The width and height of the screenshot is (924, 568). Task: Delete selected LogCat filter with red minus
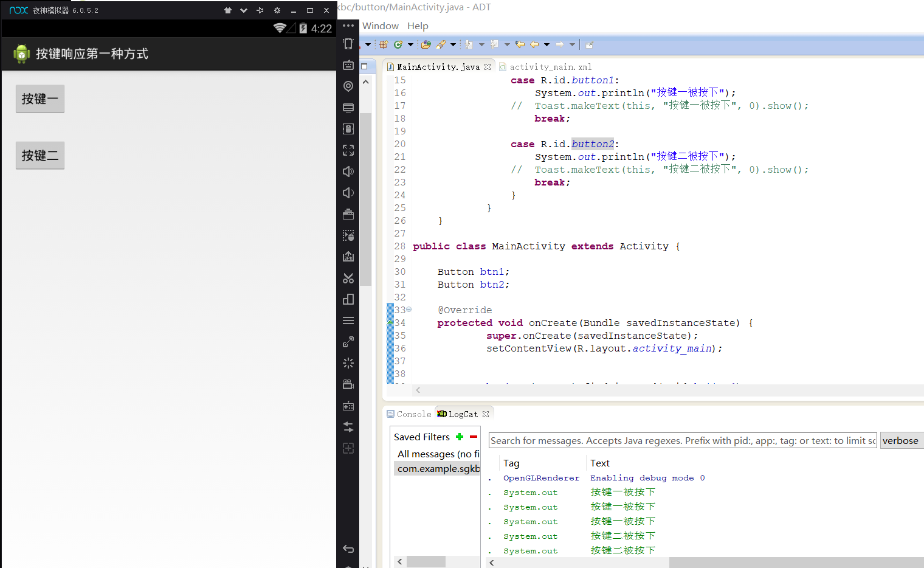[x=474, y=437]
